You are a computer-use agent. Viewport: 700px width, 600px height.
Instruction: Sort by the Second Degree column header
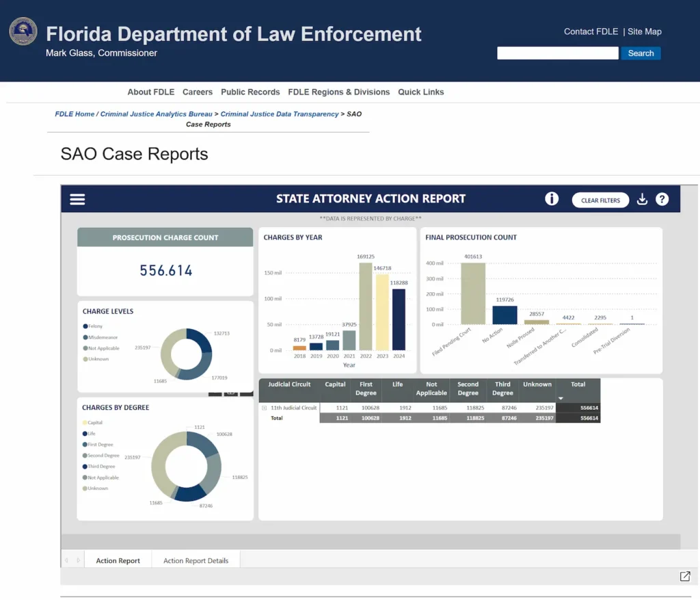[x=468, y=389]
